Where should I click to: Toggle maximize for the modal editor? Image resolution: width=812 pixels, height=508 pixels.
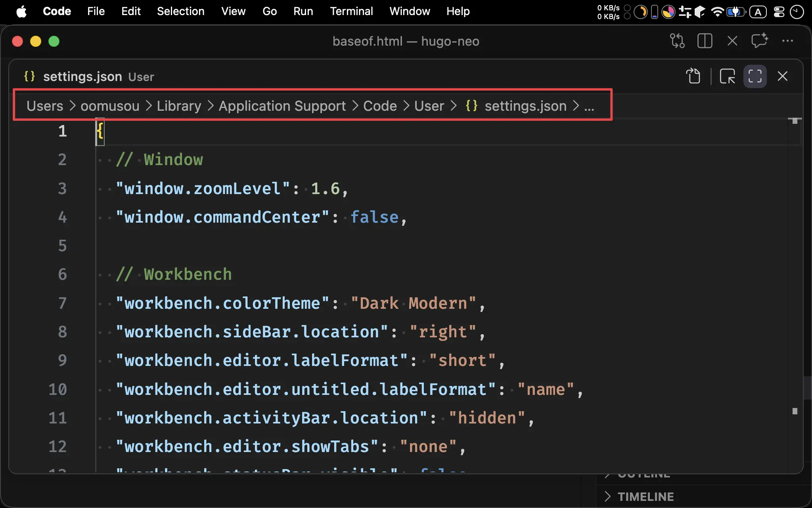[755, 76]
